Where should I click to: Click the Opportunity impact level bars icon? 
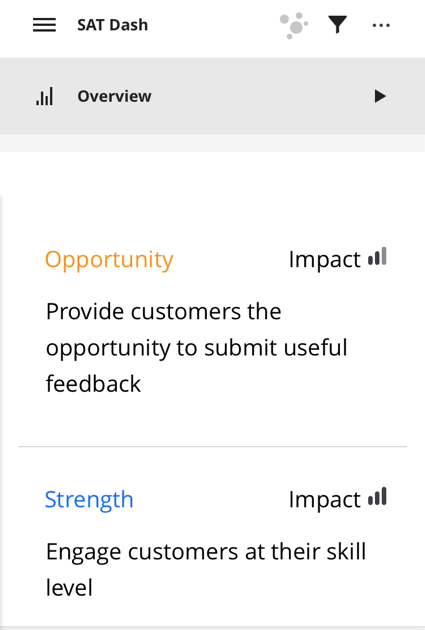377,256
